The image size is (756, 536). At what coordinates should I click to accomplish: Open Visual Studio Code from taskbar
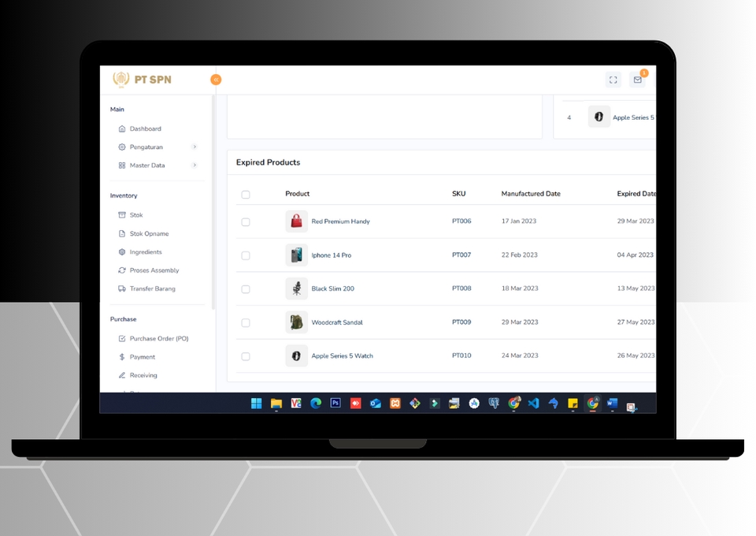click(x=533, y=403)
